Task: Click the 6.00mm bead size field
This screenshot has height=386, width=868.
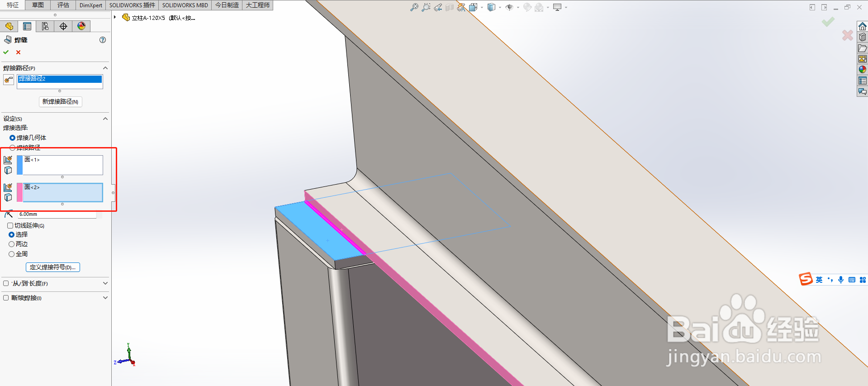Action: pos(57,214)
